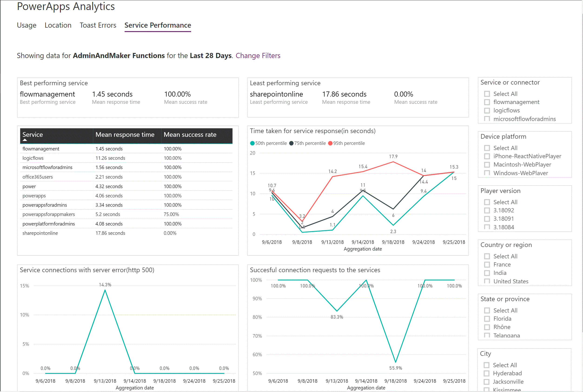Tick the Florida state checkbox
This screenshot has height=392, width=583.
coord(487,319)
